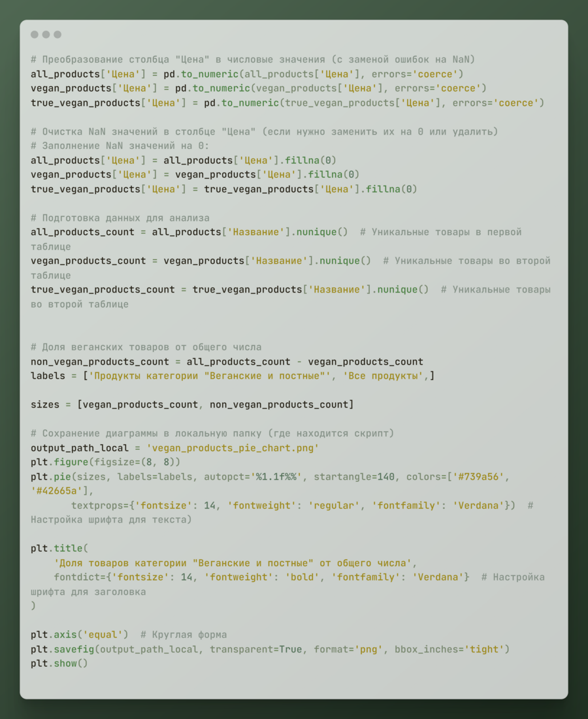Click the sizes list assignment line

pos(192,405)
